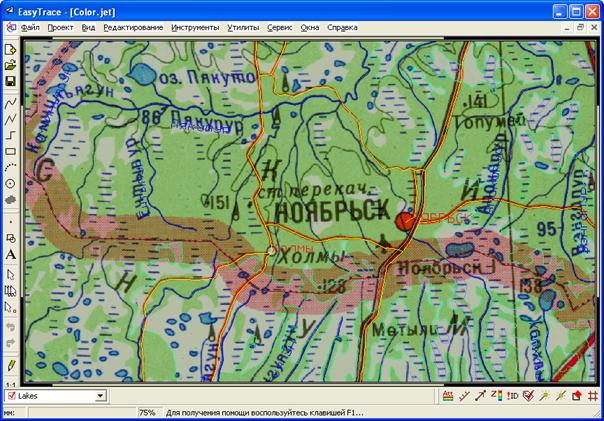
Task: Open the Редактирование menu
Action: pyautogui.click(x=133, y=28)
